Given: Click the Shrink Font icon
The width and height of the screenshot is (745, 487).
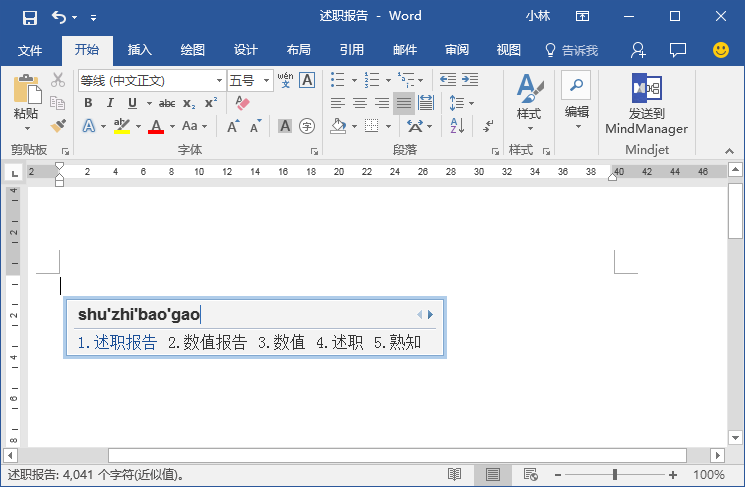Looking at the screenshot, I should tap(256, 126).
